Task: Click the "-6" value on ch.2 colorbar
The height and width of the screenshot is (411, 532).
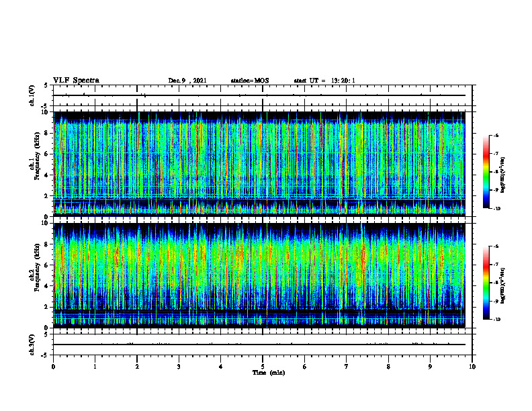Action: tap(496, 246)
